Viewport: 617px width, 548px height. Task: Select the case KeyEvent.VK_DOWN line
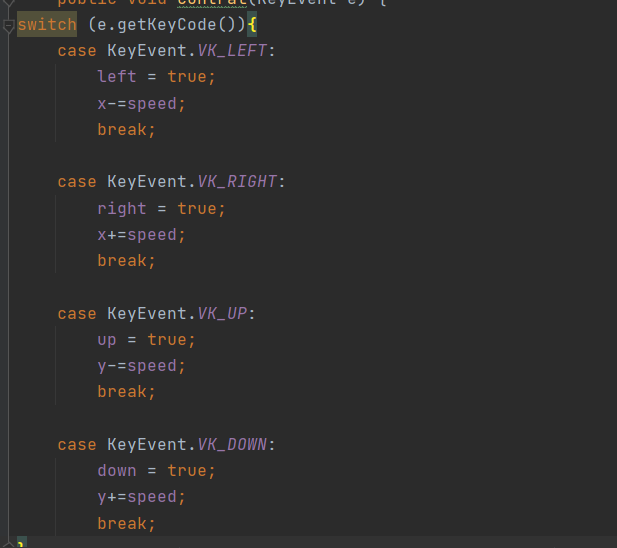pyautogui.click(x=166, y=445)
